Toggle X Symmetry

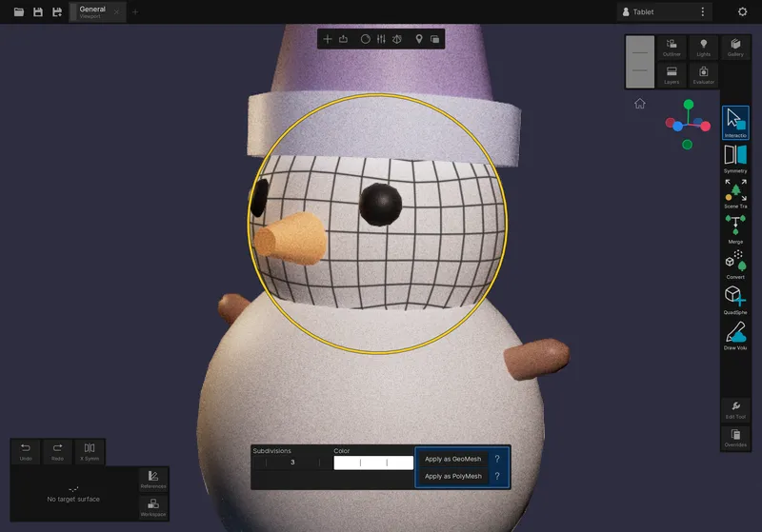(x=90, y=451)
